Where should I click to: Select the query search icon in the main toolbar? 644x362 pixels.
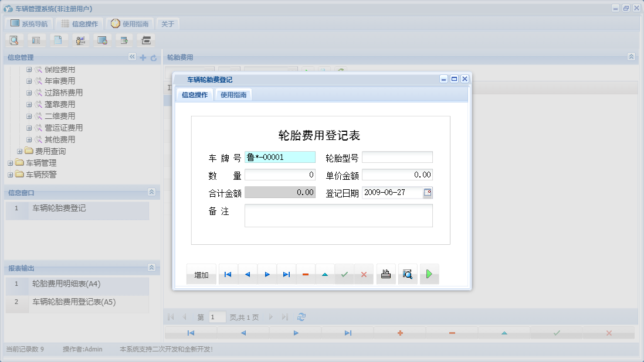13,40
